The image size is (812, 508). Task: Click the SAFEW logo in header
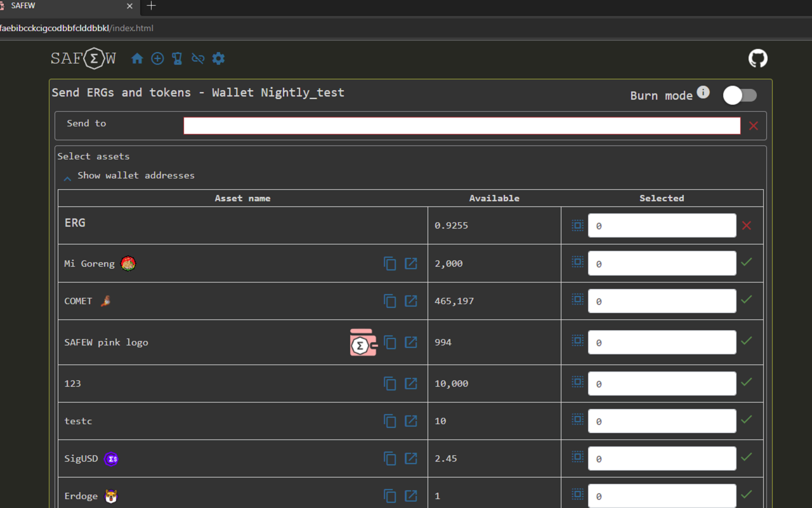pos(83,59)
